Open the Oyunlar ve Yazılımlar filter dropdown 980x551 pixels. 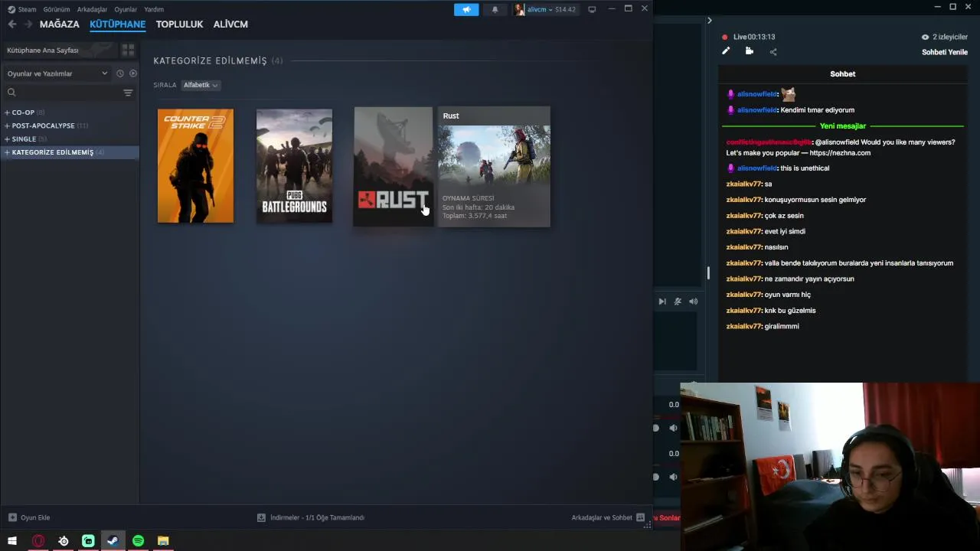tap(57, 73)
